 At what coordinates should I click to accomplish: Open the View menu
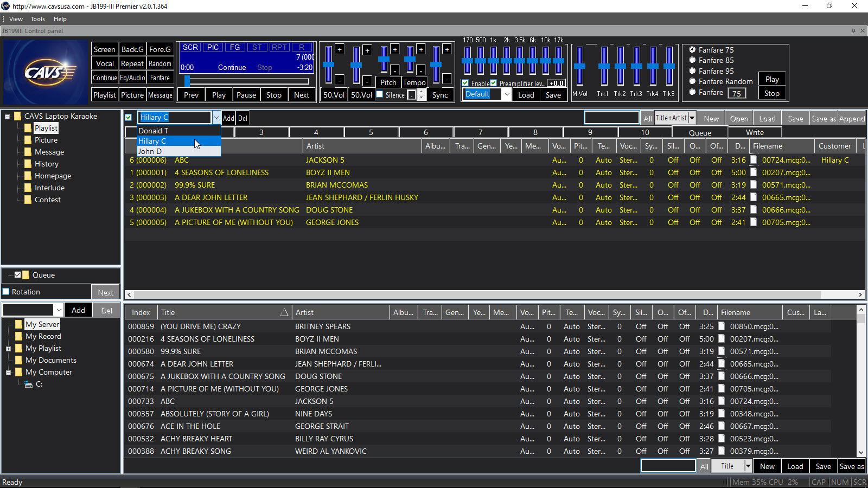(x=16, y=19)
